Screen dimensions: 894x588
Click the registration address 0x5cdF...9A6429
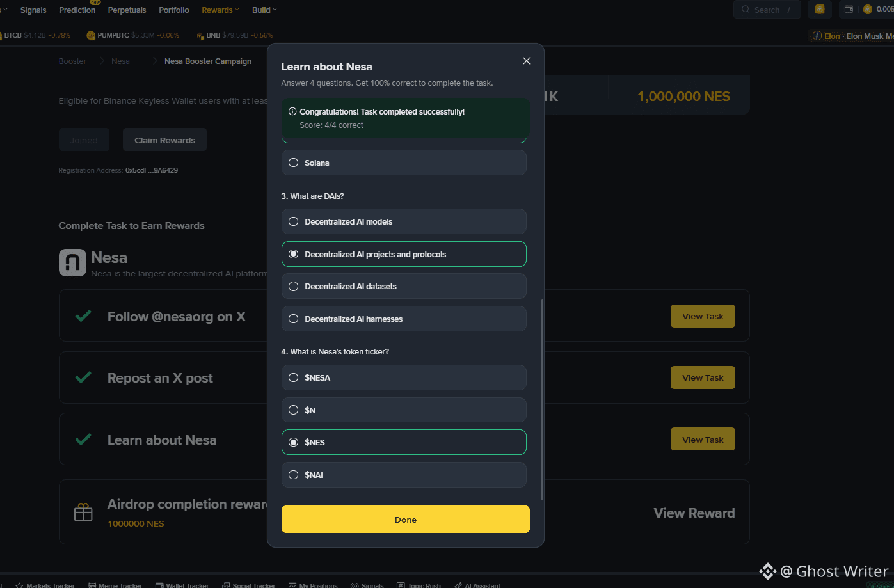[152, 170]
